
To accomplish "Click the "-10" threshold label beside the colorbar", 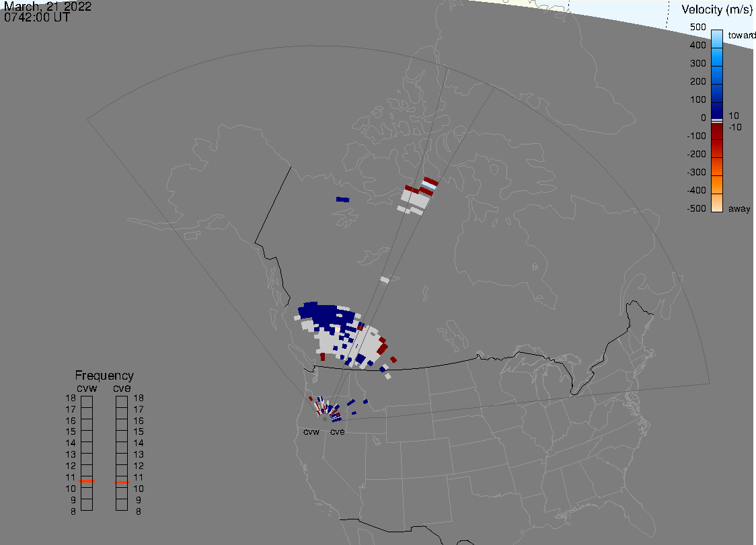I will coord(734,127).
